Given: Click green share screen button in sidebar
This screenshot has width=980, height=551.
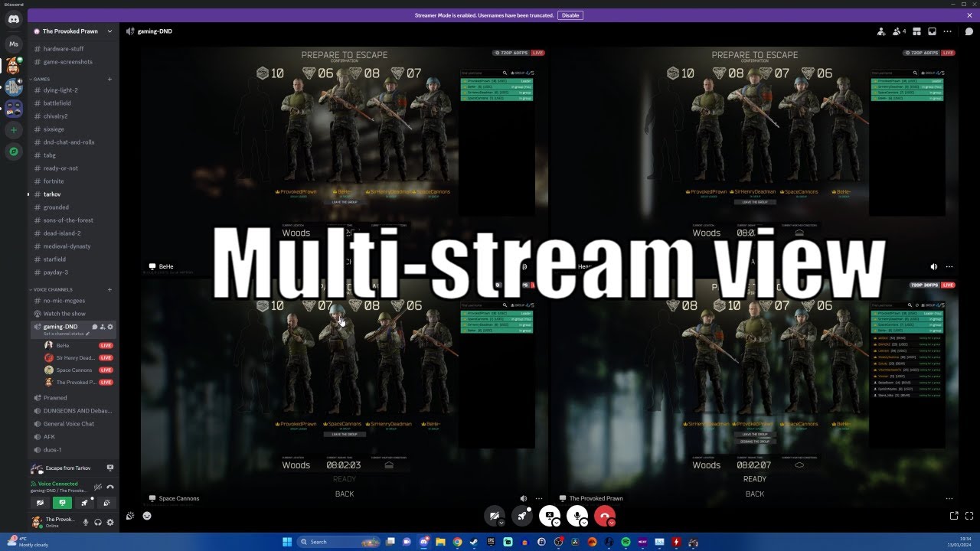Looking at the screenshot, I should [63, 503].
